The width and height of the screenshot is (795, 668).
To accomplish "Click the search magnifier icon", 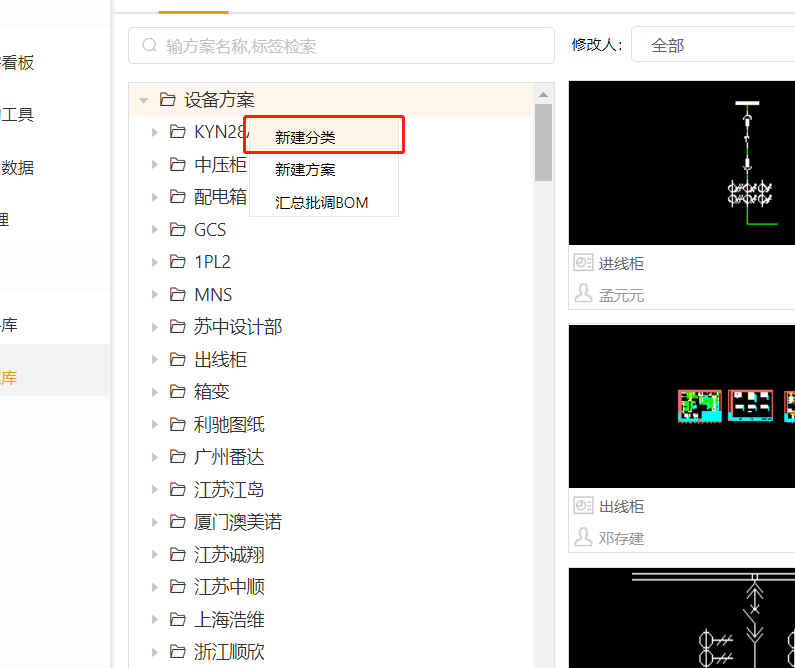I will pyautogui.click(x=149, y=46).
